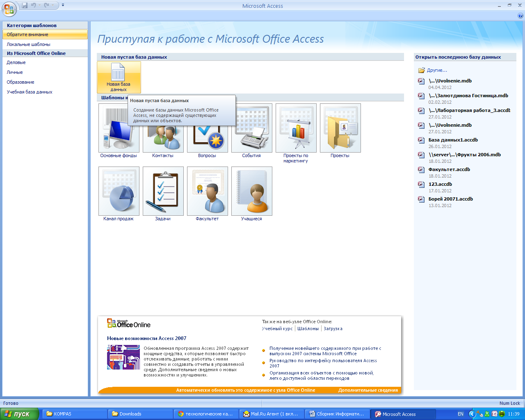The height and width of the screenshot is (420, 525).
Task: Open recent Фрукты 2006.mdb on server
Action: 465,155
